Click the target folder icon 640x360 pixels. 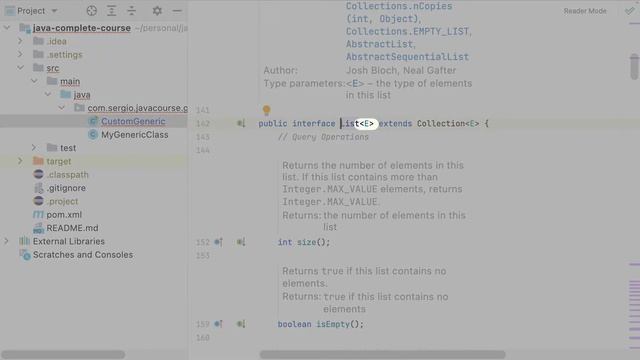(x=38, y=161)
